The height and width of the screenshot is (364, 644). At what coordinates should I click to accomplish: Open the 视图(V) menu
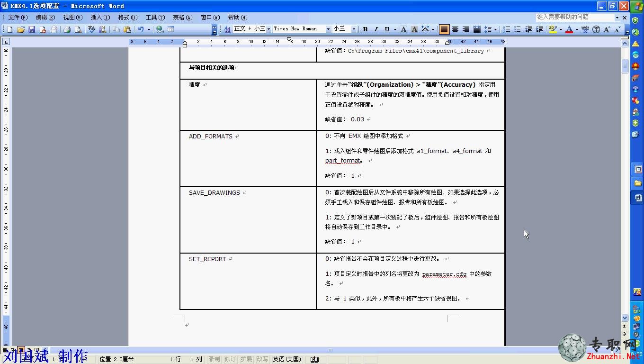pyautogui.click(x=72, y=18)
